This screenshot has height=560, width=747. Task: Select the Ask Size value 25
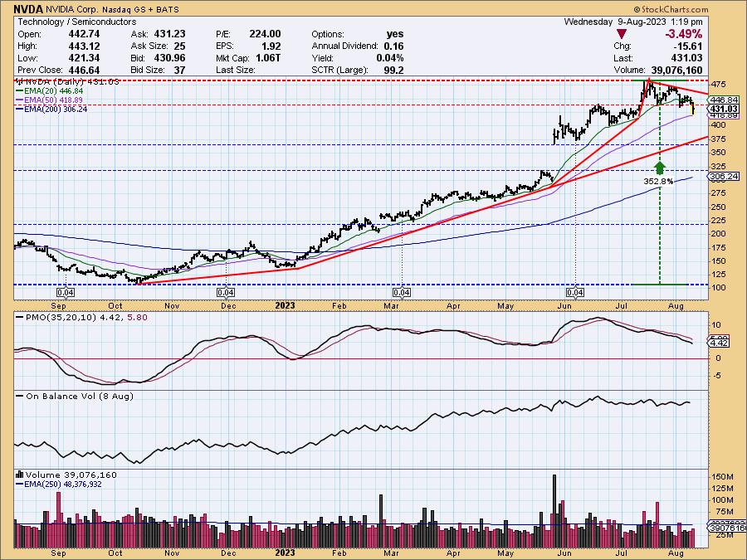179,46
